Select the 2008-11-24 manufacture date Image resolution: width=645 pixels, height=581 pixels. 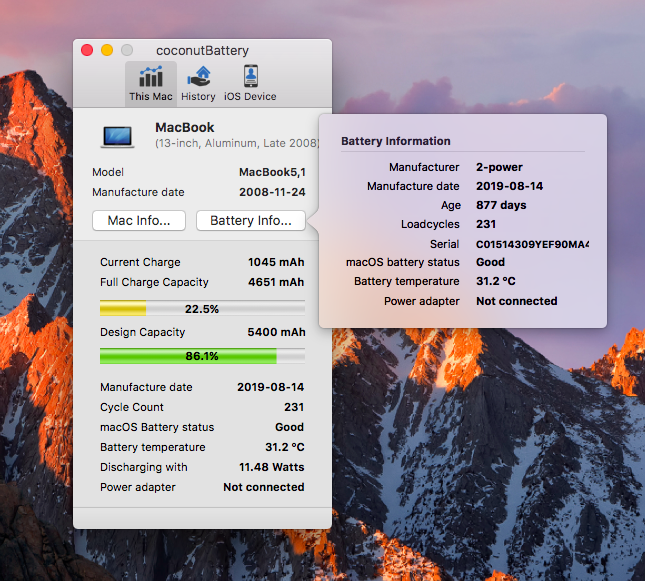[272, 192]
